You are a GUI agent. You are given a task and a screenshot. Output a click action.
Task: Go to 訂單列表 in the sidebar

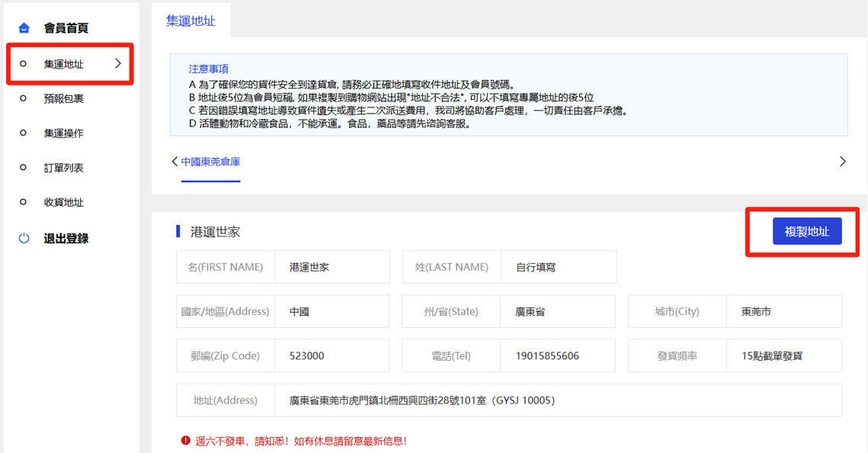pos(63,168)
